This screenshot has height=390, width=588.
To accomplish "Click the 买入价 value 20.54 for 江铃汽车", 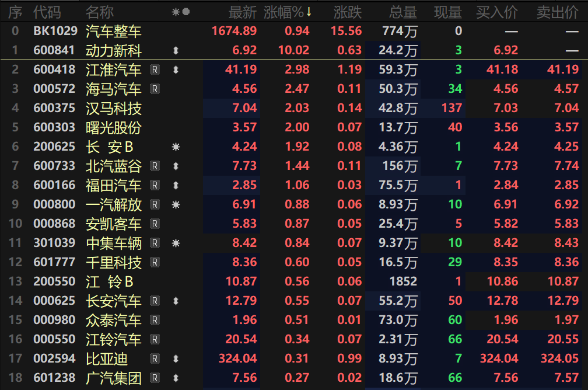I will click(502, 340).
